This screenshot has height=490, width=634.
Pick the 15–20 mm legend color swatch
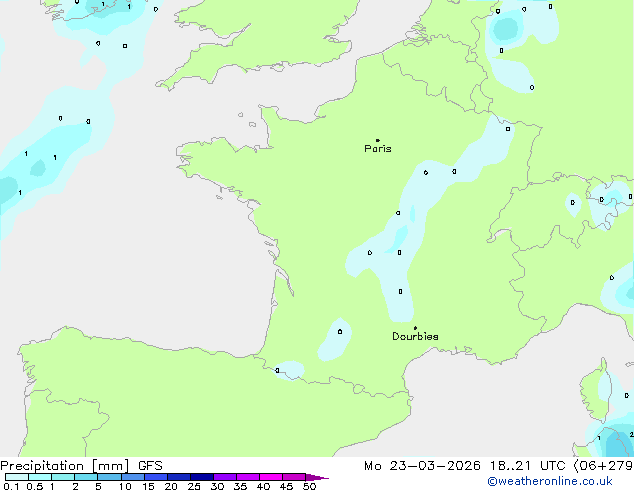tap(156, 477)
